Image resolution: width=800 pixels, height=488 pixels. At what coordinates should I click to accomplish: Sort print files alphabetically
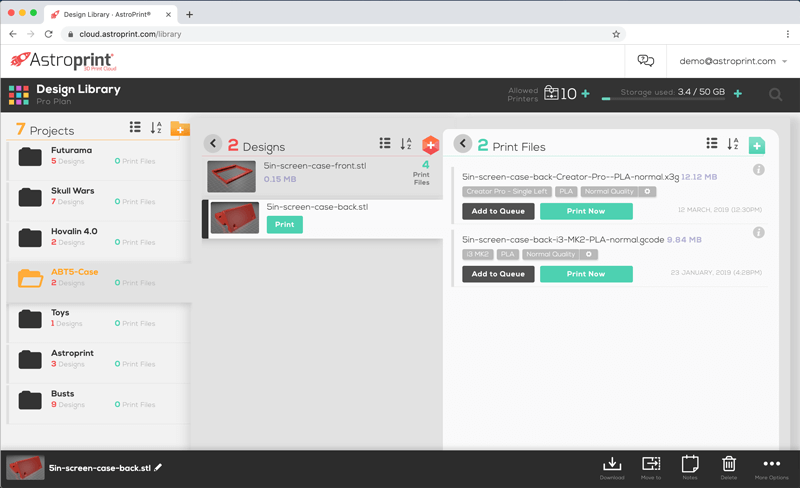pyautogui.click(x=733, y=144)
